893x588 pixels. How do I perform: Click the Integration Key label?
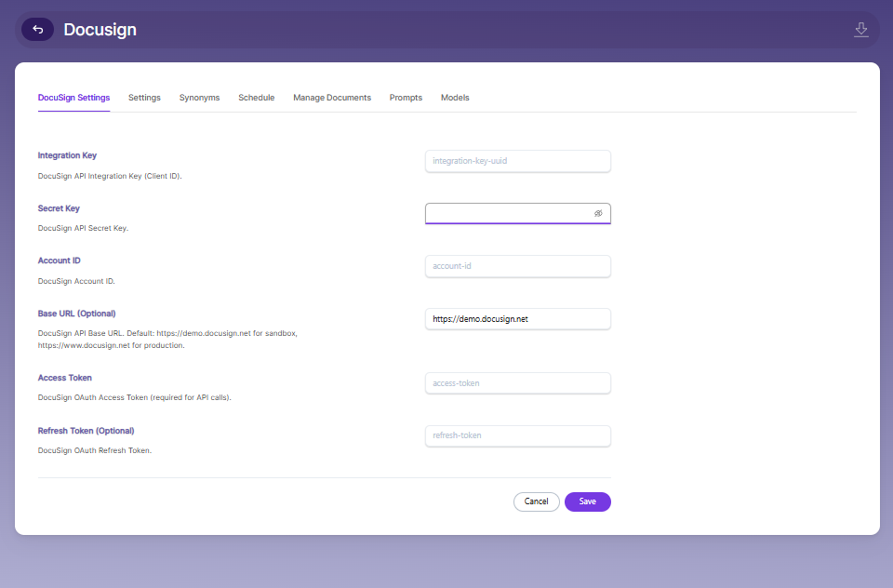(67, 155)
